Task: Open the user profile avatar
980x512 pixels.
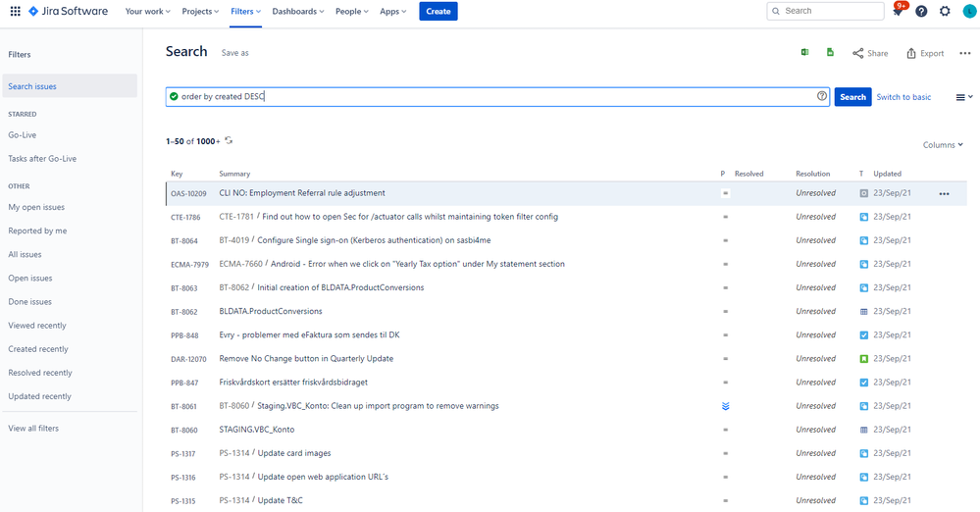Action: [969, 11]
